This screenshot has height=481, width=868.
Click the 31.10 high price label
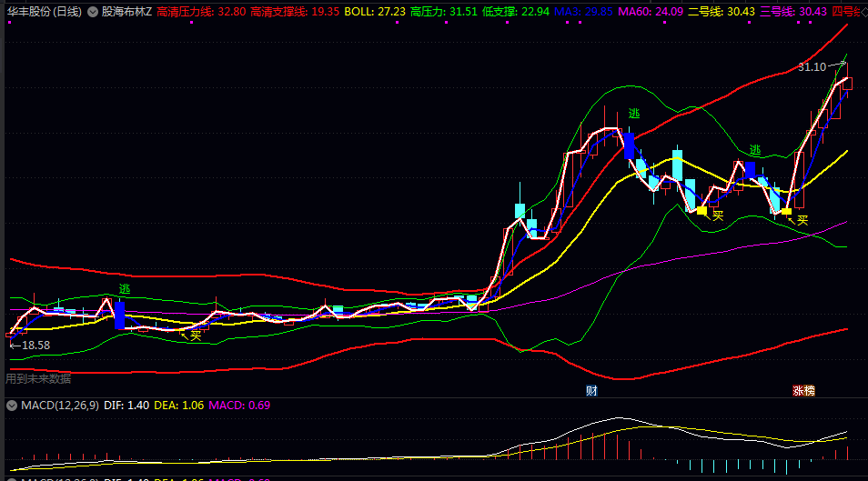(x=812, y=67)
